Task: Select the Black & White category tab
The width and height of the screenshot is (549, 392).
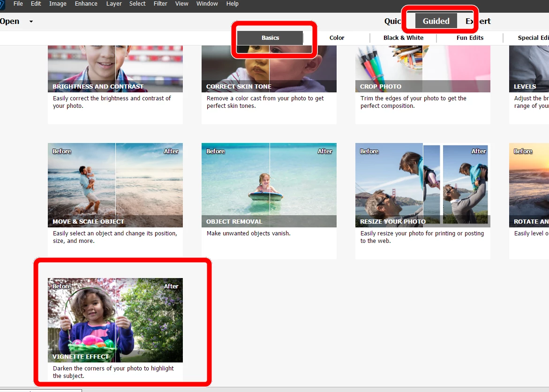Action: [403, 38]
